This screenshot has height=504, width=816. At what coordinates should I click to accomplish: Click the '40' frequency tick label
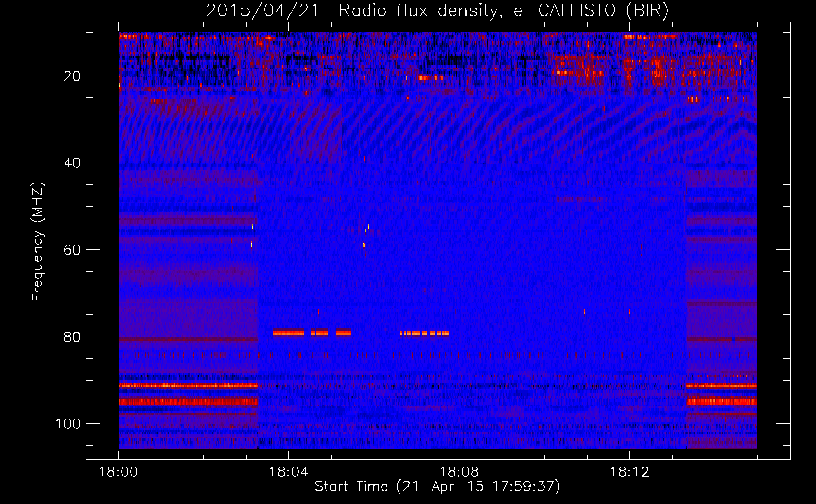coord(73,163)
